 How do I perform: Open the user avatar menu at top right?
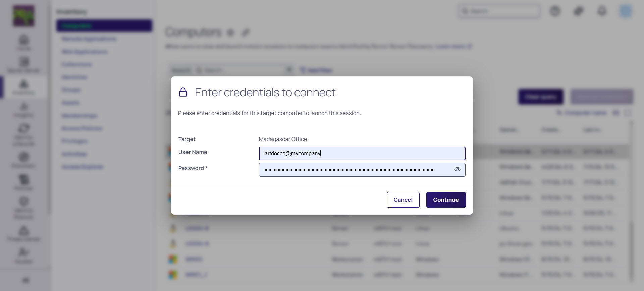(625, 11)
